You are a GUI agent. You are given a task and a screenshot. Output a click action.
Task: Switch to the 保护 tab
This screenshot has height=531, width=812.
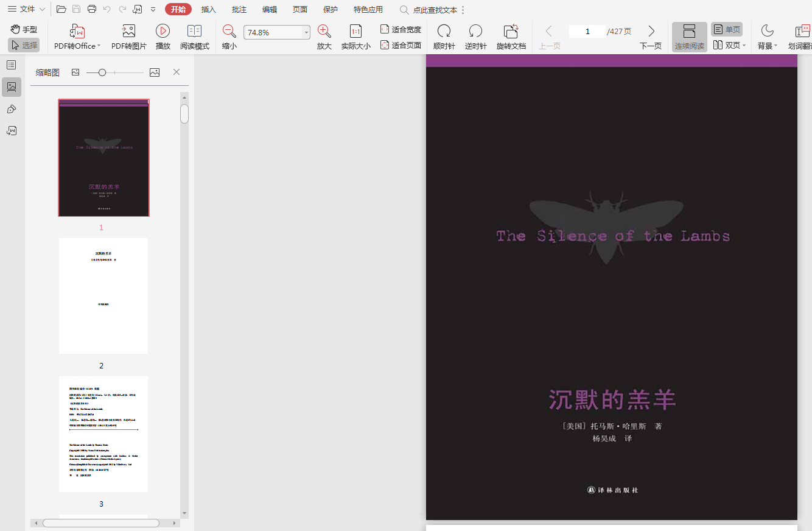click(x=331, y=9)
